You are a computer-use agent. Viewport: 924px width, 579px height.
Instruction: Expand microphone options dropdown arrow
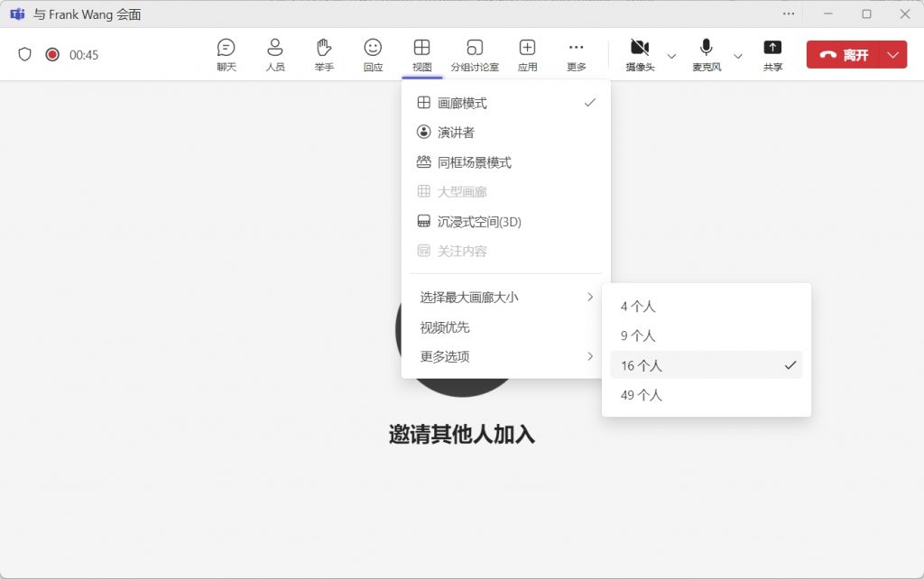pos(738,56)
